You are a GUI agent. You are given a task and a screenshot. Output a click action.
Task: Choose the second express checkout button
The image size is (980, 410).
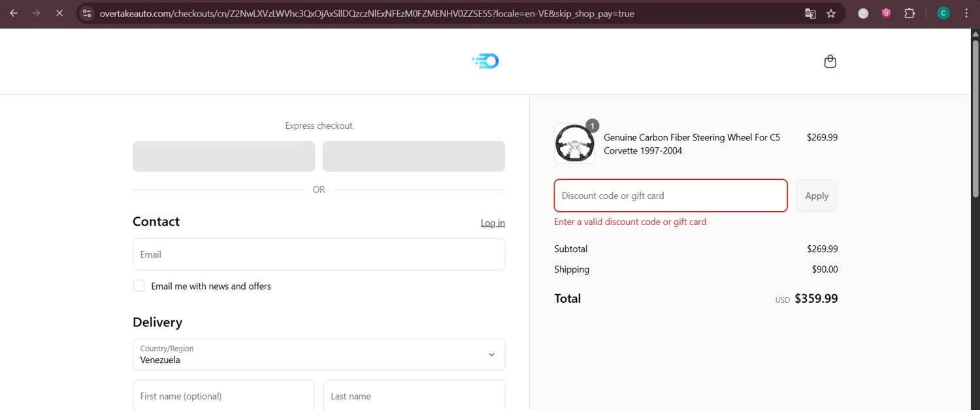[x=414, y=156]
